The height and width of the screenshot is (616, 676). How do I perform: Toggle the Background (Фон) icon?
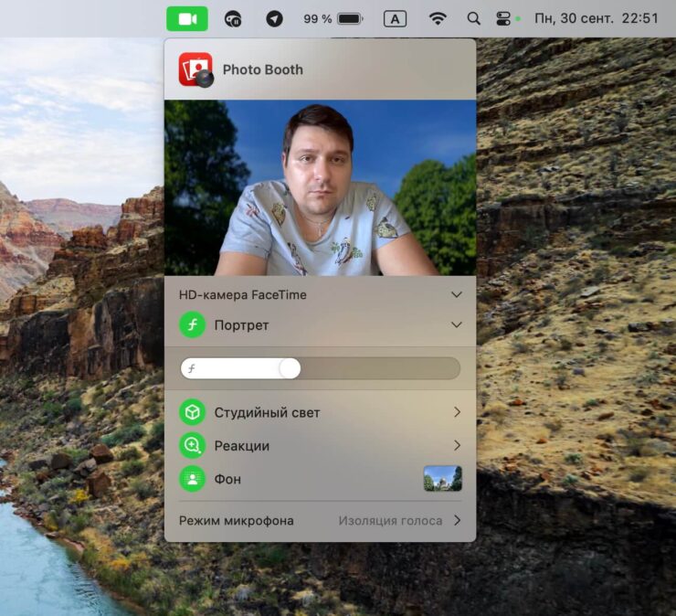coord(192,479)
